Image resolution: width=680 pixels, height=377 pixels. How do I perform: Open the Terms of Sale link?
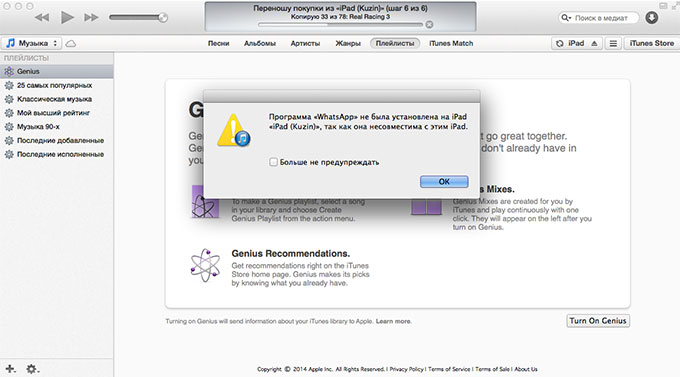492,369
